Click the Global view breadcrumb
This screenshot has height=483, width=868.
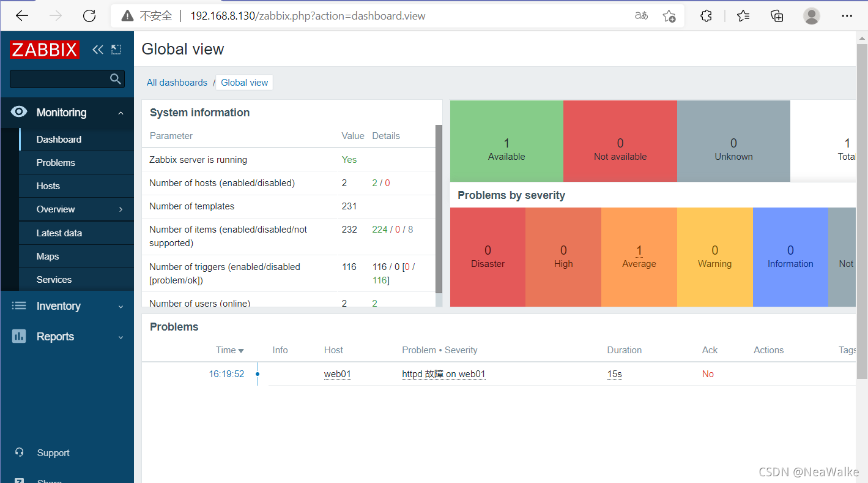(x=244, y=82)
